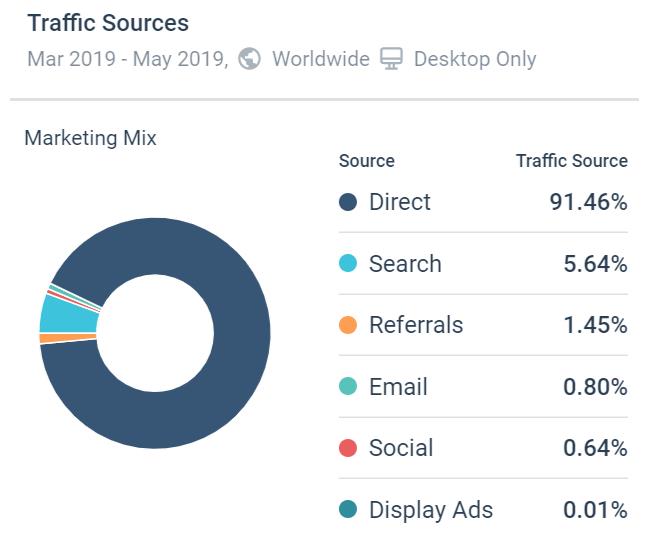Click the teal Display Ads legend dot
This screenshot has width=671, height=556.
tap(348, 510)
